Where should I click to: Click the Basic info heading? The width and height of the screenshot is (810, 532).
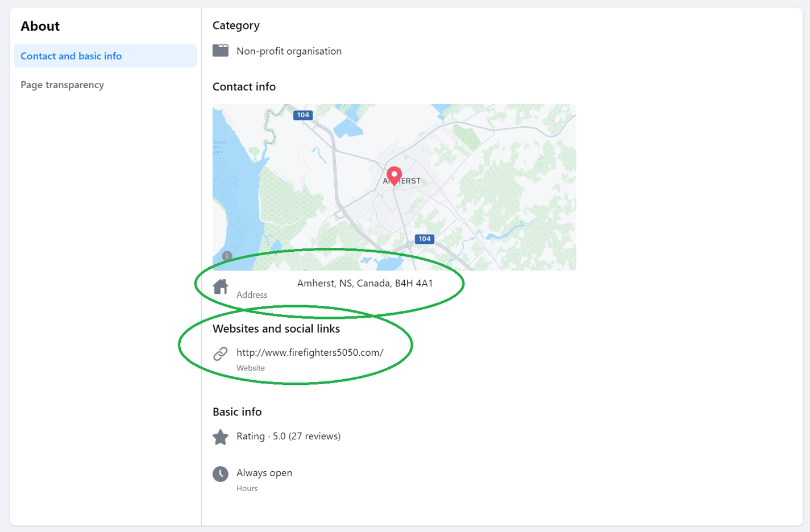click(x=237, y=412)
